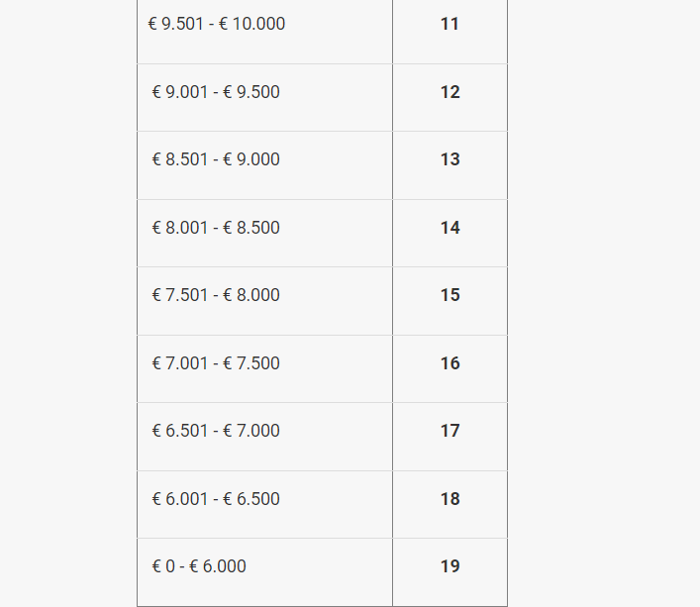Image resolution: width=700 pixels, height=607 pixels.
Task: Click the € 7.501 - € 8.000 range
Action: [216, 295]
